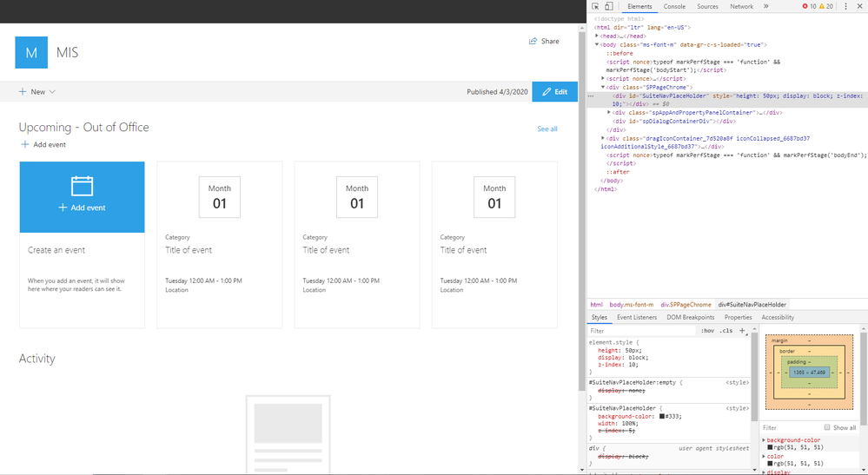The width and height of the screenshot is (868, 475).
Task: Click the Styles Filter input field
Action: (x=641, y=331)
